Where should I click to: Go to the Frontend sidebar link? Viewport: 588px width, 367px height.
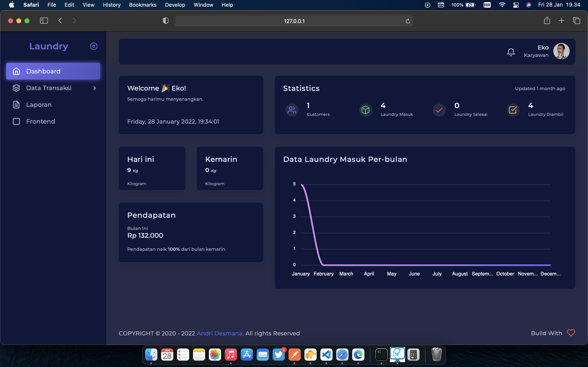coord(40,121)
